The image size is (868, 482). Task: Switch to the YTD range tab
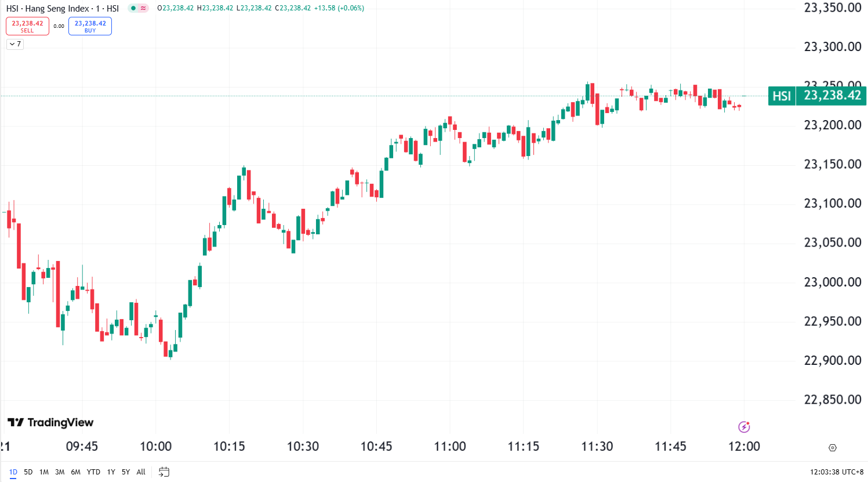93,472
